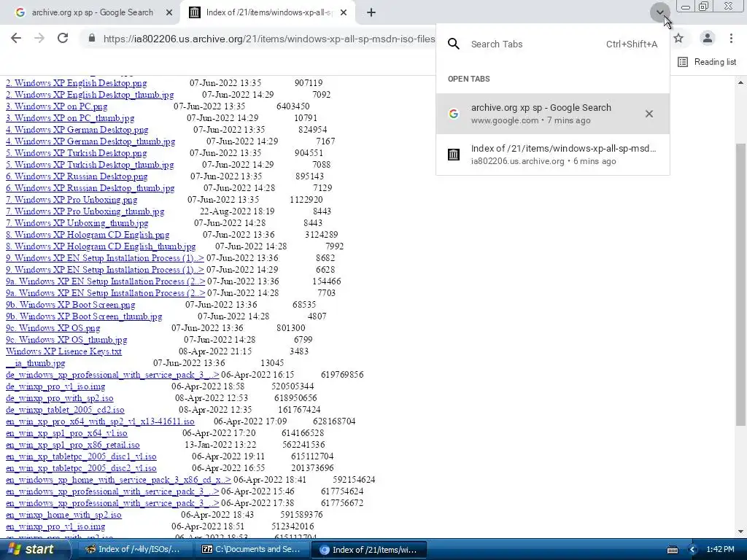Download en_winxp_home_with_sp2.iso

point(63,515)
